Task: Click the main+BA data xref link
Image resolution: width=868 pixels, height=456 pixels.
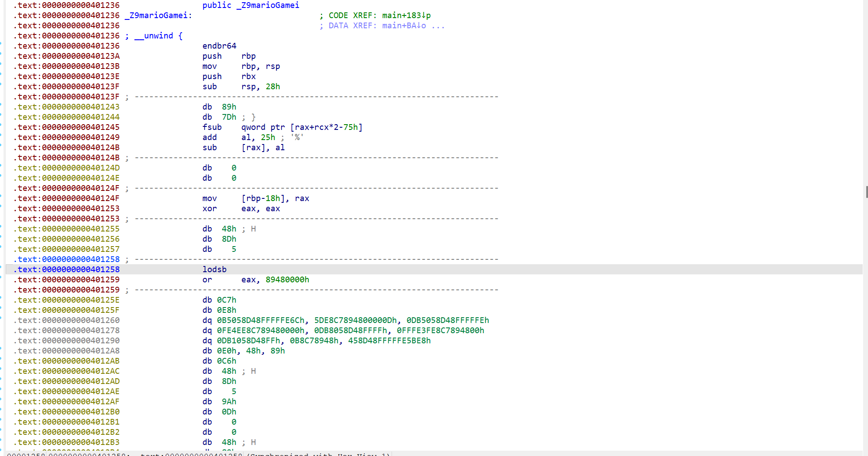Action: click(404, 26)
